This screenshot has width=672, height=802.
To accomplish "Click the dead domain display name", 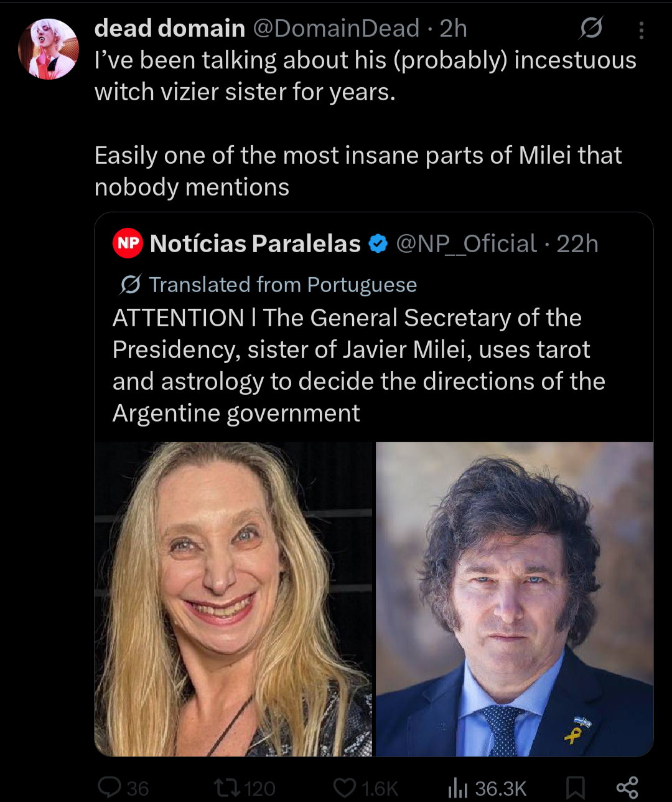I will pyautogui.click(x=169, y=29).
